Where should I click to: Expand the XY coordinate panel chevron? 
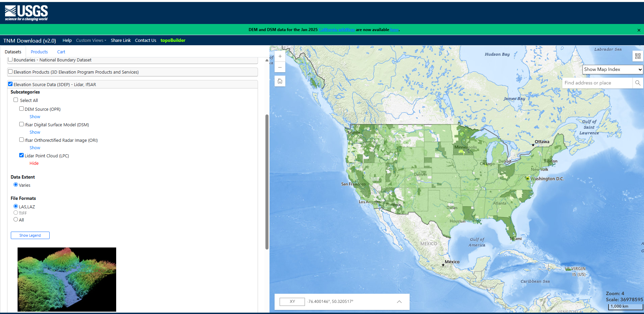(x=399, y=302)
